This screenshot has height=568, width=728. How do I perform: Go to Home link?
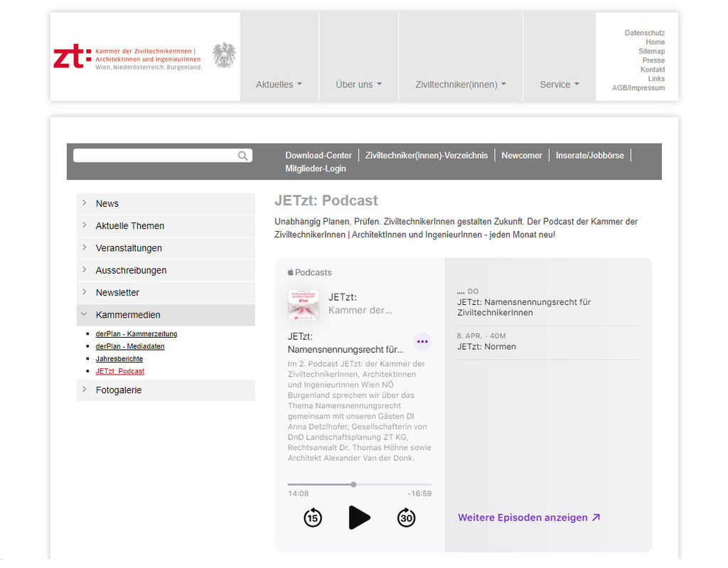[655, 42]
